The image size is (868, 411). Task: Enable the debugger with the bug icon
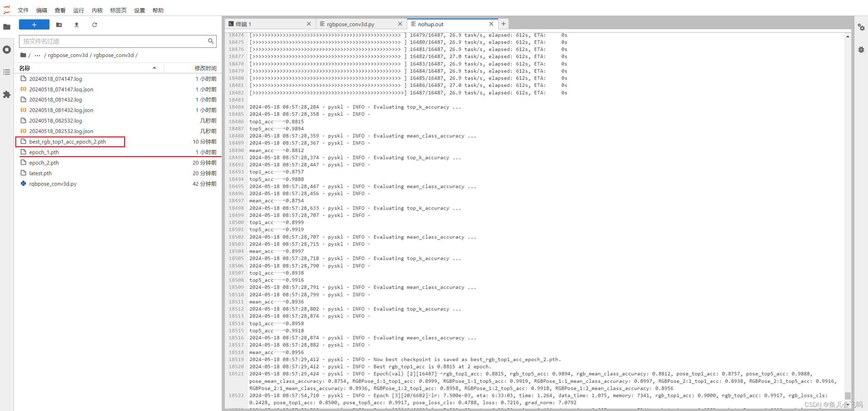pos(862,50)
